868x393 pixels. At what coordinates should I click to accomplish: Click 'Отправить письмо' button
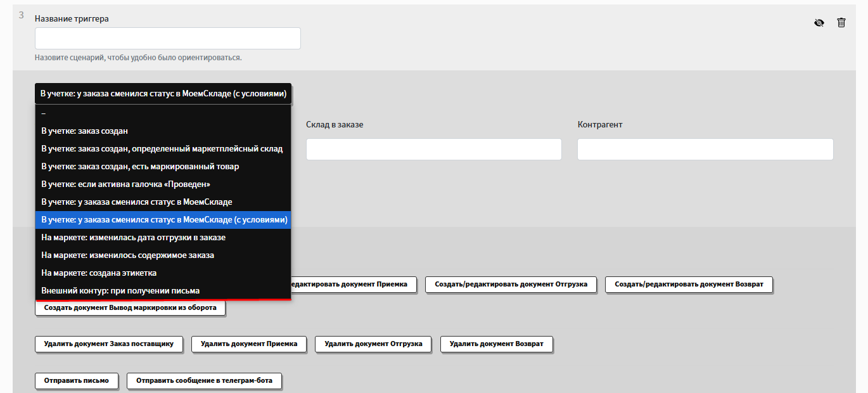[x=77, y=381]
